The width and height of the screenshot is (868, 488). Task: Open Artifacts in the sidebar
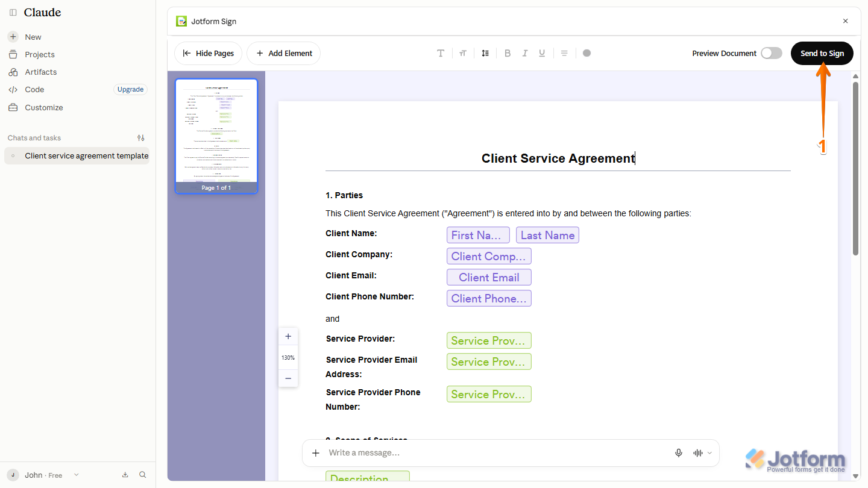tap(41, 72)
